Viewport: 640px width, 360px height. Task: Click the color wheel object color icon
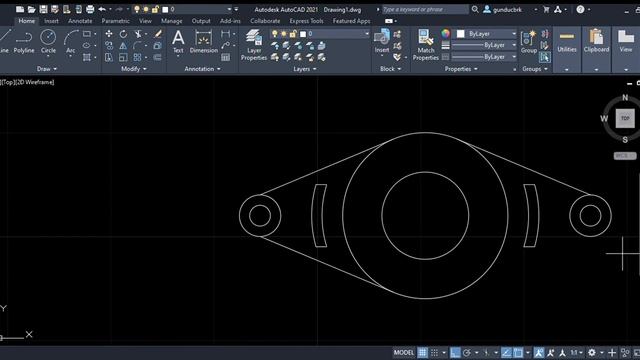pos(445,34)
